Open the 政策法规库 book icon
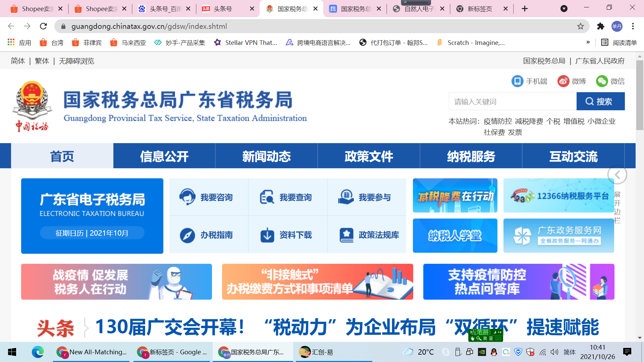 pyautogui.click(x=346, y=235)
